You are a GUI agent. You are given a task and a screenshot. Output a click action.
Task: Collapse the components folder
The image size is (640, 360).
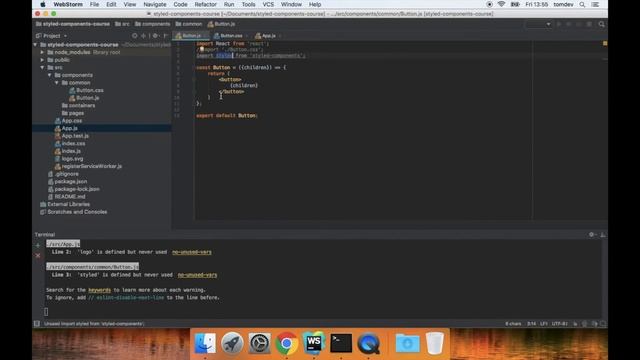[50, 75]
